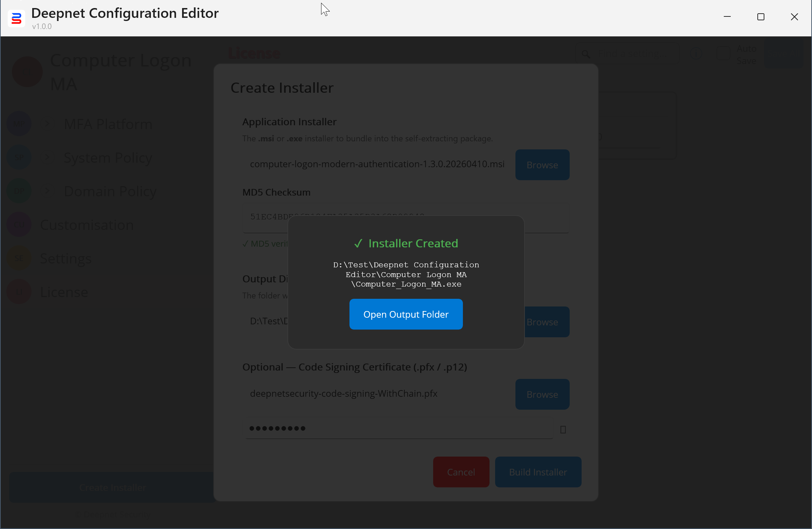
Task: Click the red Cancel button
Action: tap(461, 472)
